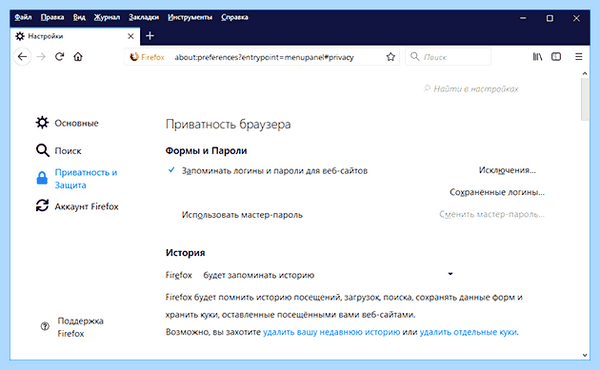This screenshot has height=370, width=600.
Task: Open the Закладки menu
Action: [144, 17]
